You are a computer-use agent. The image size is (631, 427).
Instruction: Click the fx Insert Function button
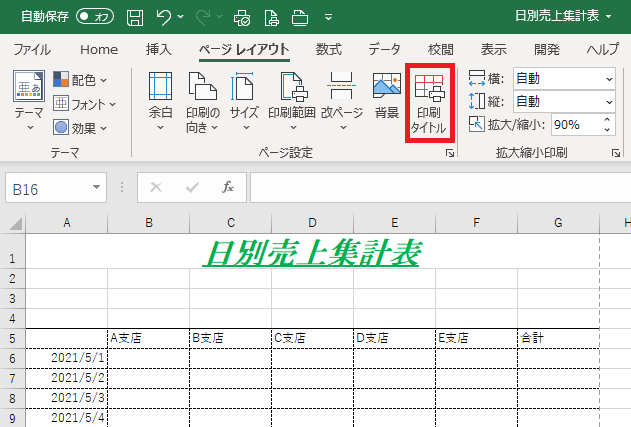(228, 187)
